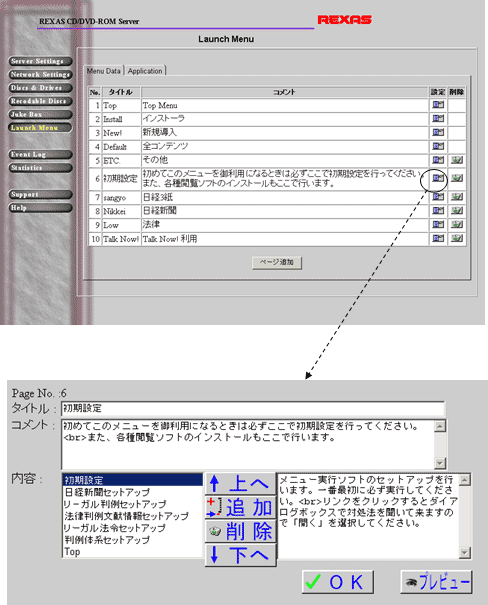Screen dimensions: 488x605
Task: Open Recodable Discs in sidebar
Action: coord(40,101)
